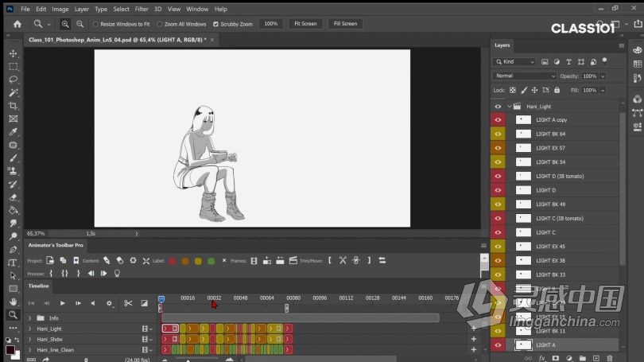
Task: Close the Class_101_Photoshop_Anim document tab
Action: (x=212, y=40)
